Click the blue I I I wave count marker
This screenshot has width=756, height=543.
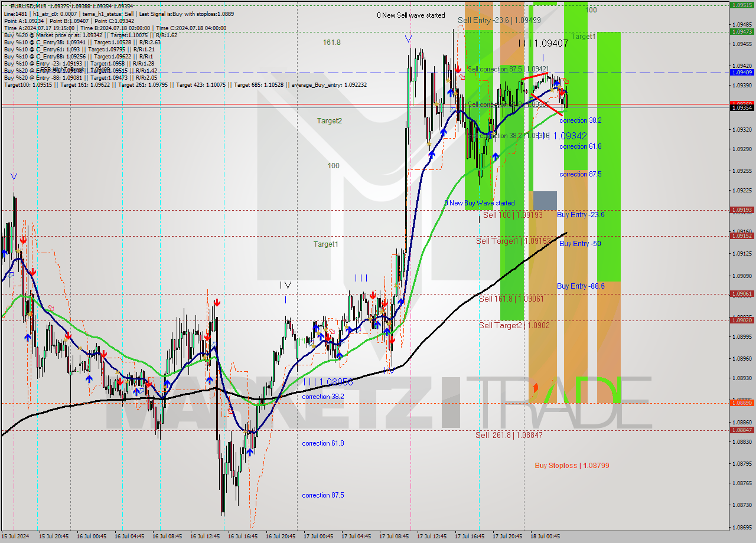pos(361,278)
